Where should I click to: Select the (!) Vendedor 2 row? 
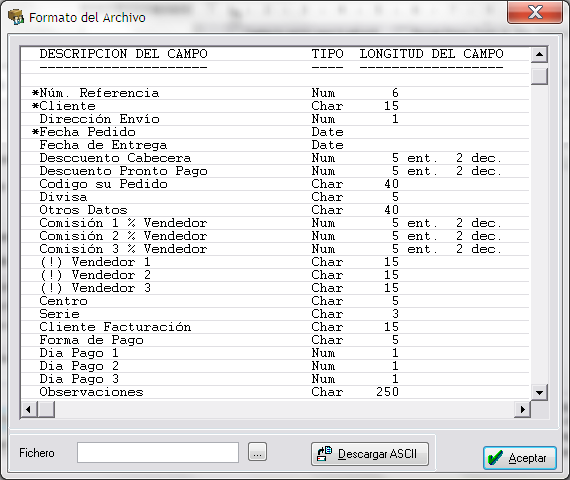[275, 275]
